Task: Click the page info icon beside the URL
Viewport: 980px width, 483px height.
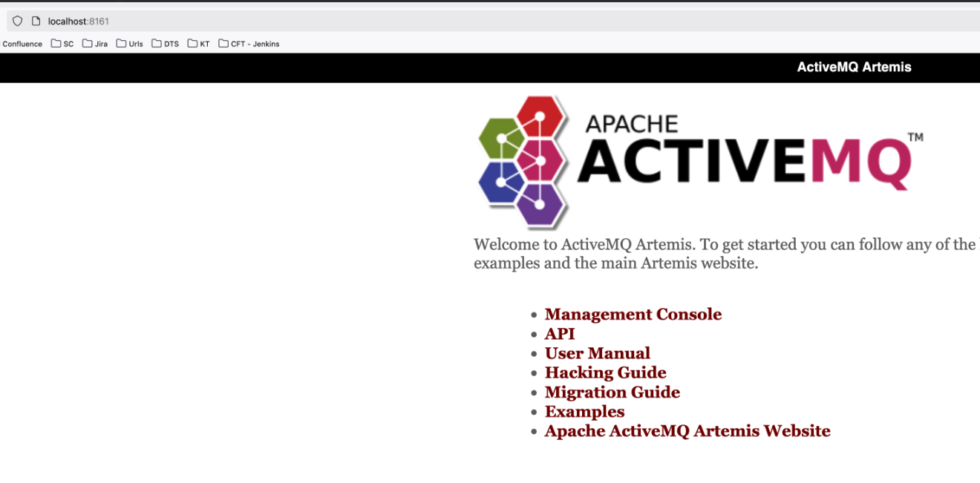Action: [36, 21]
